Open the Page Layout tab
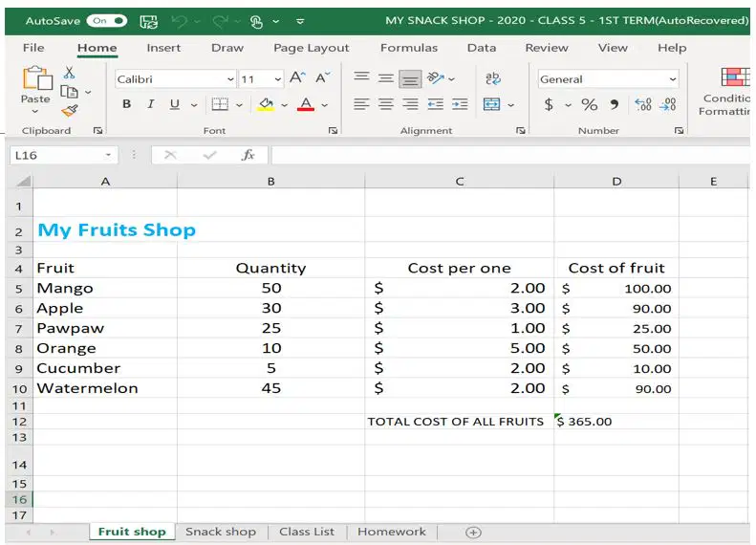 (x=311, y=48)
